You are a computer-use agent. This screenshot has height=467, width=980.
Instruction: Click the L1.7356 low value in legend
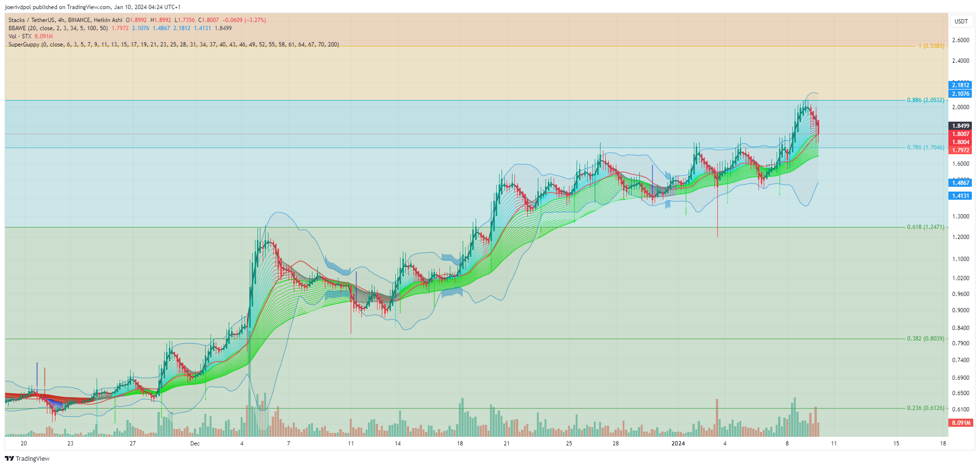pos(185,20)
